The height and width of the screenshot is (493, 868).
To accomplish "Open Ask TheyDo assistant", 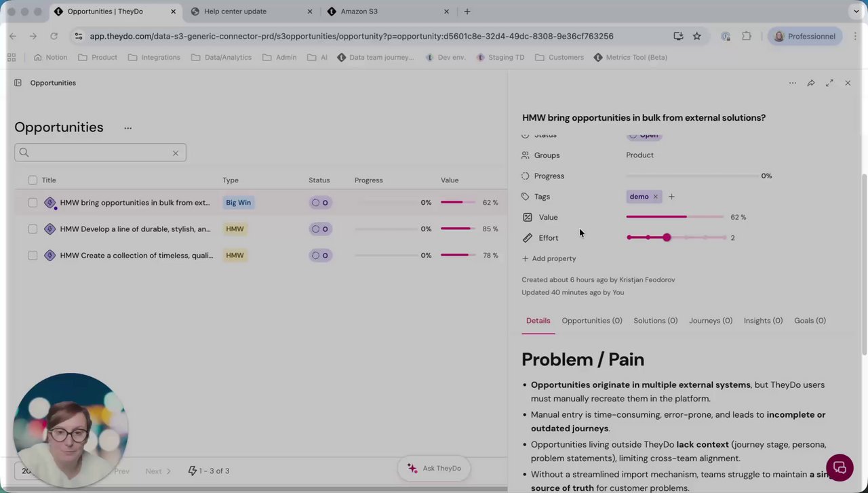I will 434,469.
